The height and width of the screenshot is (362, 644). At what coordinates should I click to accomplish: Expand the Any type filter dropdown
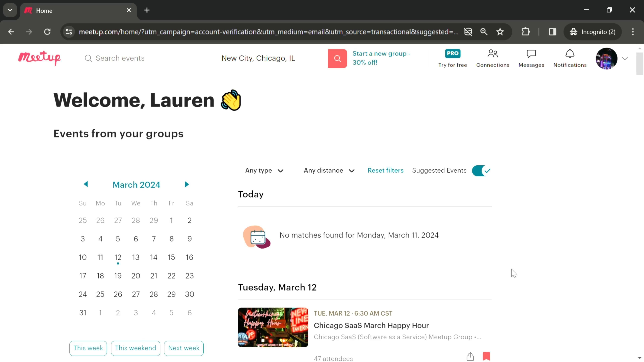[264, 171]
